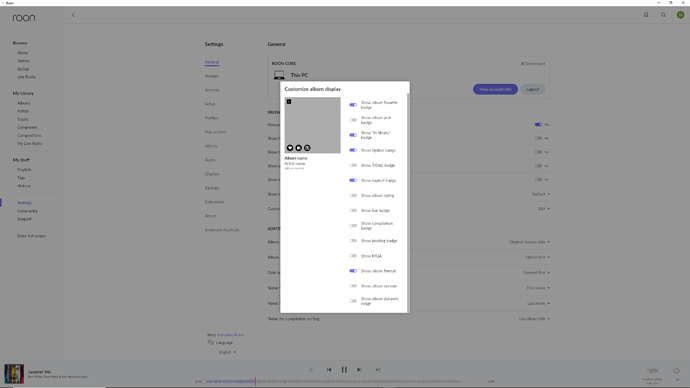Open Live Radio in the sidebar
This screenshot has height=388, width=690.
26,77
